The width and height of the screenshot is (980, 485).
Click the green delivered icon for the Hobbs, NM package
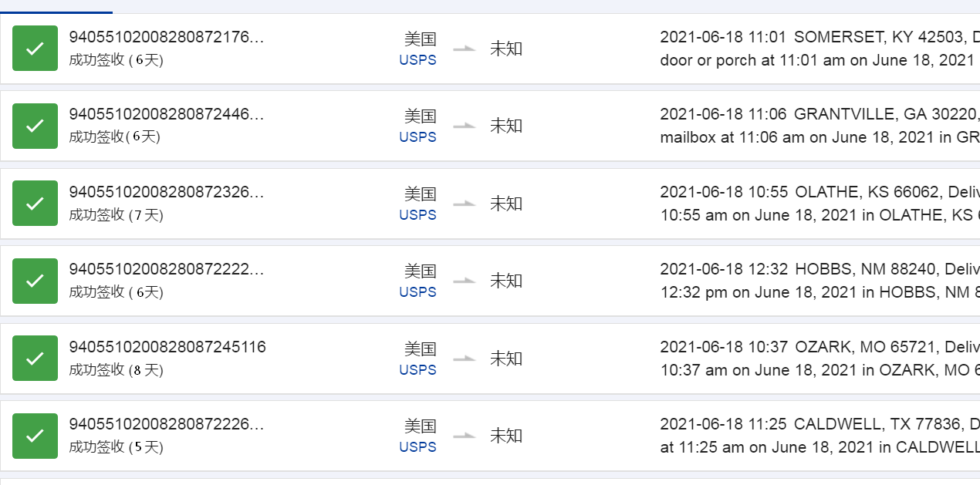35,281
